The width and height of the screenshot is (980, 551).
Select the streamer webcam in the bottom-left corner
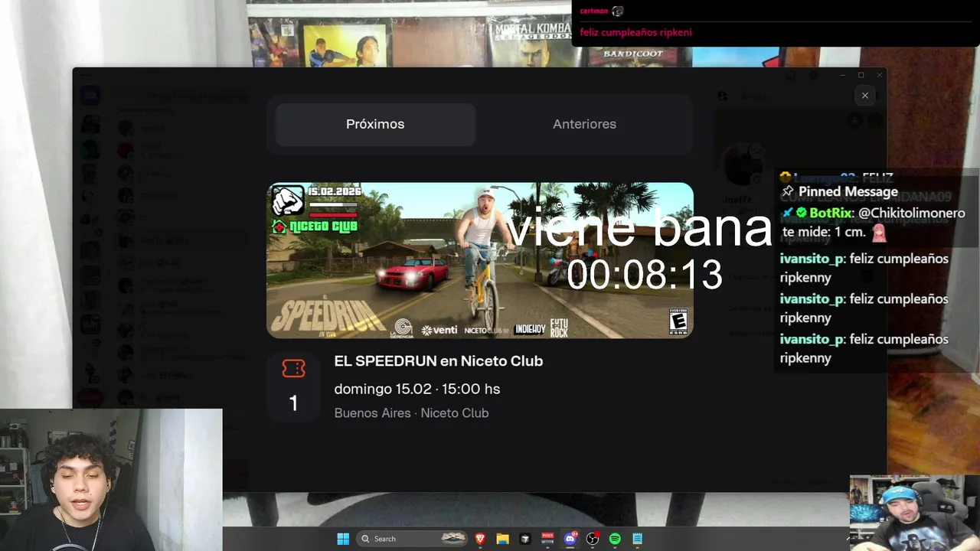coord(111,480)
